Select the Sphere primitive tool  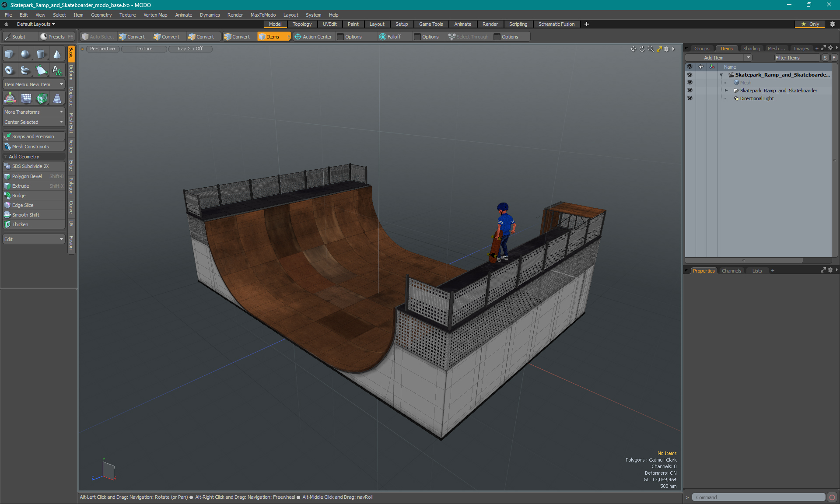(26, 54)
